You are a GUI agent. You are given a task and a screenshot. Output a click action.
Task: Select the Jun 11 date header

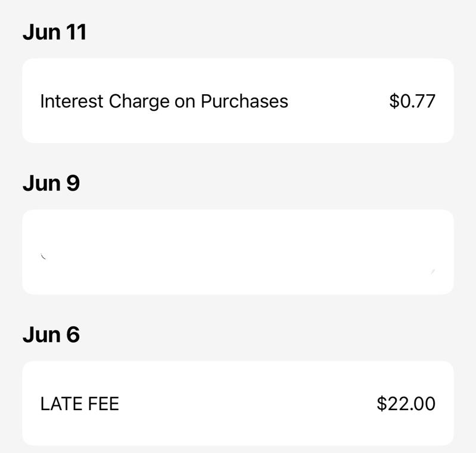click(x=55, y=32)
